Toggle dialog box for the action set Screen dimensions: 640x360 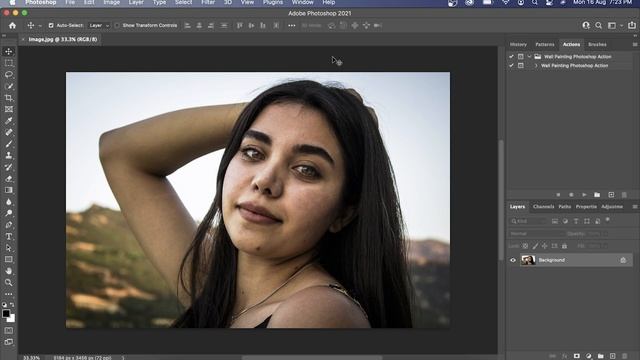coord(520,57)
